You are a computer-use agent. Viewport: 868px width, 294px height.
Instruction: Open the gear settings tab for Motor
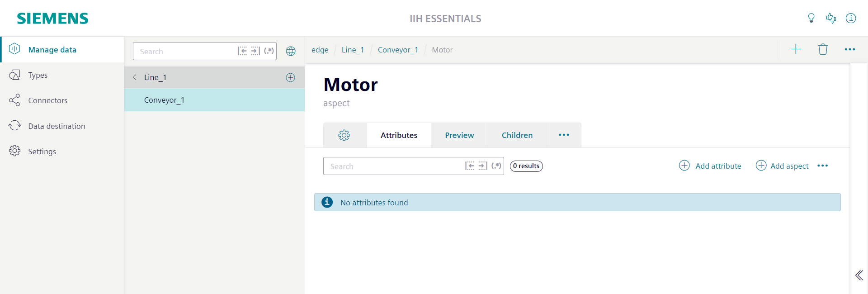(x=344, y=135)
